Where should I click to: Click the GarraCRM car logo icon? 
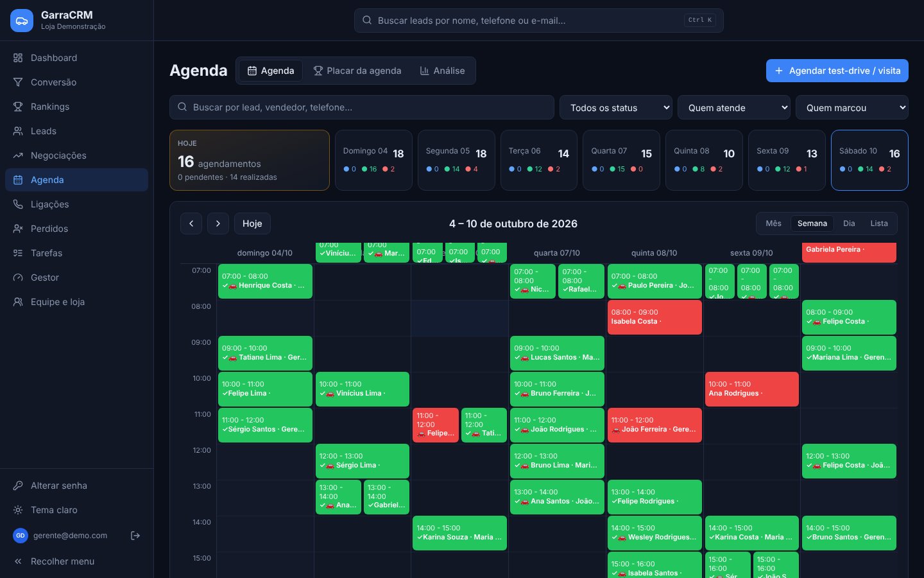pos(22,21)
